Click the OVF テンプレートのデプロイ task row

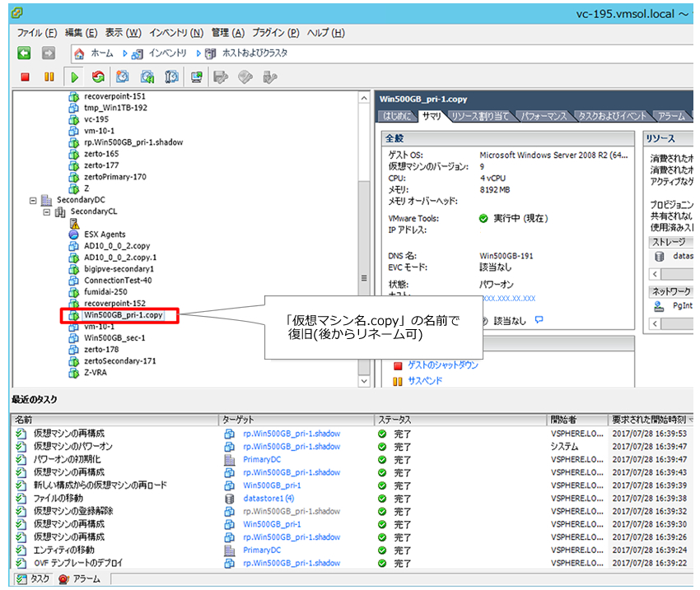click(x=352, y=563)
